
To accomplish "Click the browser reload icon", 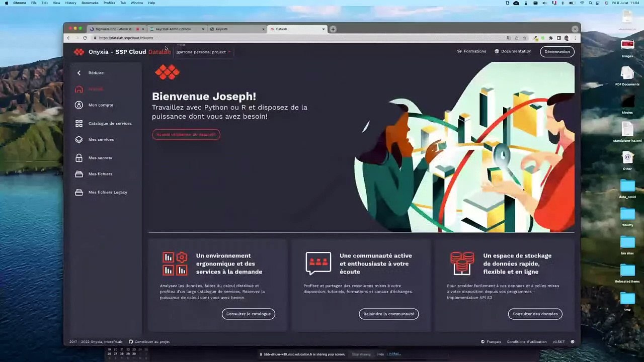I will [85, 38].
